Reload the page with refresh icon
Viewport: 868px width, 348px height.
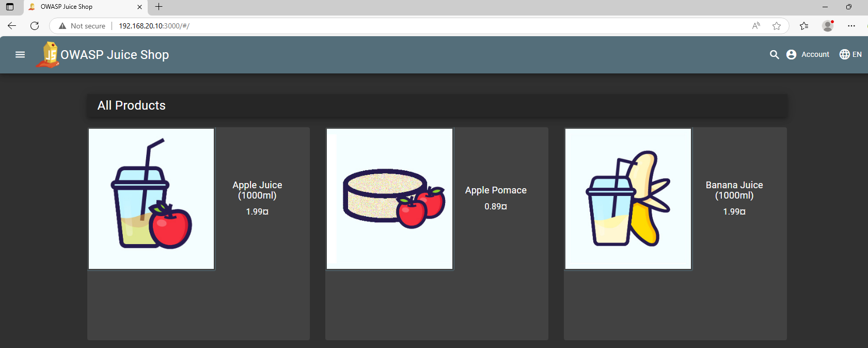pyautogui.click(x=35, y=26)
